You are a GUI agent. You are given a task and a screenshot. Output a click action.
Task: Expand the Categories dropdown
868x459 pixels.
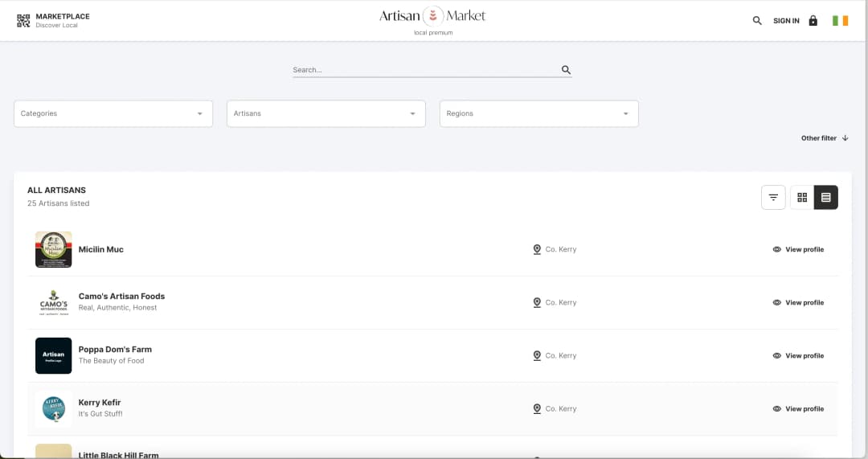[x=113, y=114]
